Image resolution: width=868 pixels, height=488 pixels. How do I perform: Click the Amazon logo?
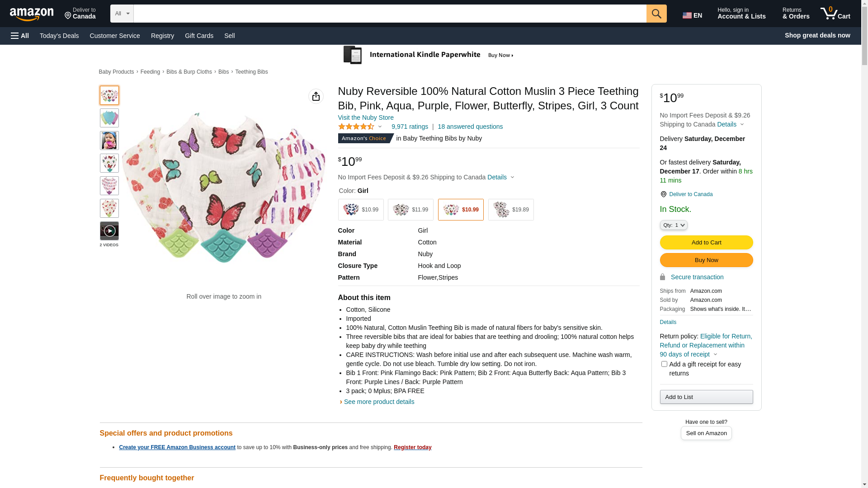pos(32,14)
